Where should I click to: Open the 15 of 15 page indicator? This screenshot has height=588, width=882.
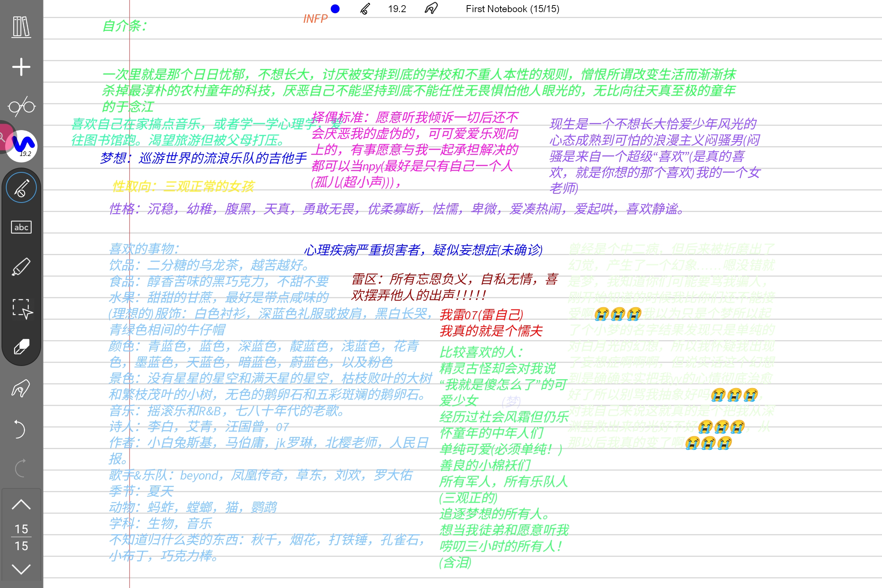[x=21, y=537]
